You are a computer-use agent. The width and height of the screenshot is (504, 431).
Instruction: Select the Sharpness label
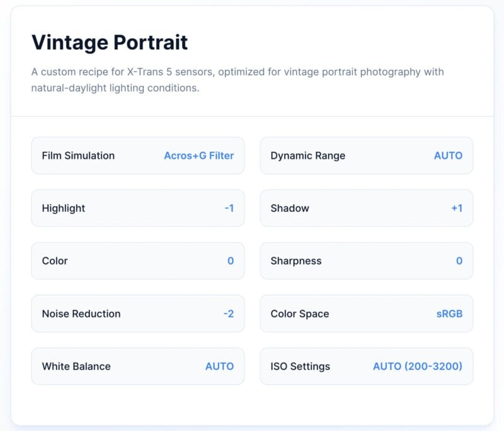tap(296, 261)
